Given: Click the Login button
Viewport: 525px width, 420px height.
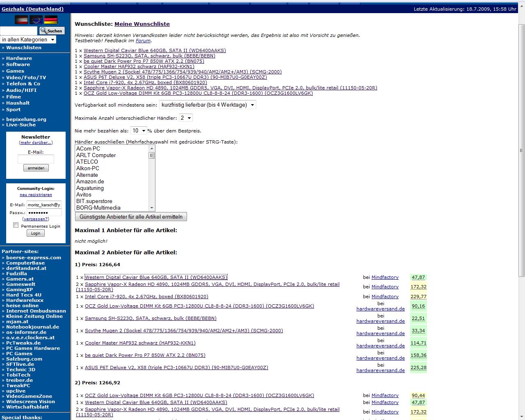Looking at the screenshot, I should (x=36, y=233).
